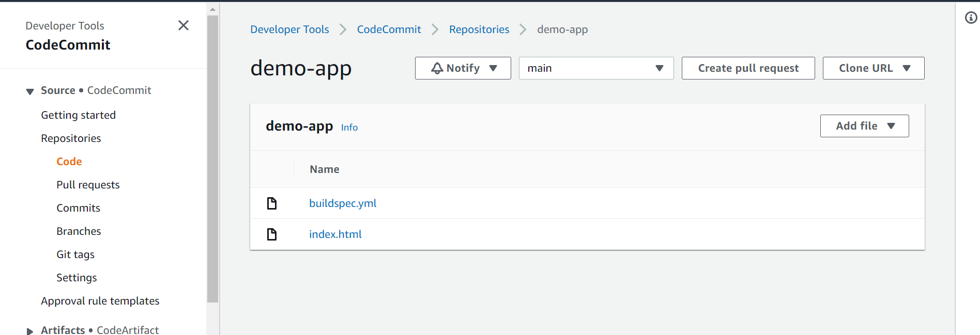Click the sidebar vertical scrollbar
980x335 pixels.
tap(212, 158)
